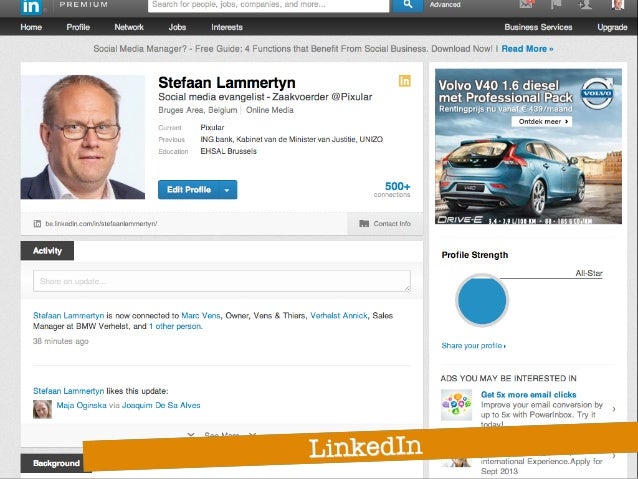The height and width of the screenshot is (479, 638).
Task: Click the gold LinkedIn premium badge
Action: click(404, 81)
